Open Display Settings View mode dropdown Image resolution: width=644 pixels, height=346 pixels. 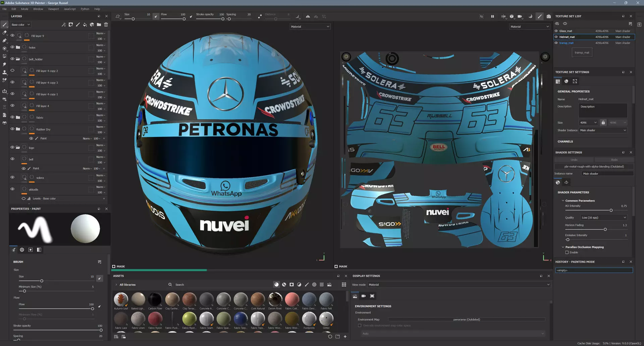pyautogui.click(x=459, y=285)
